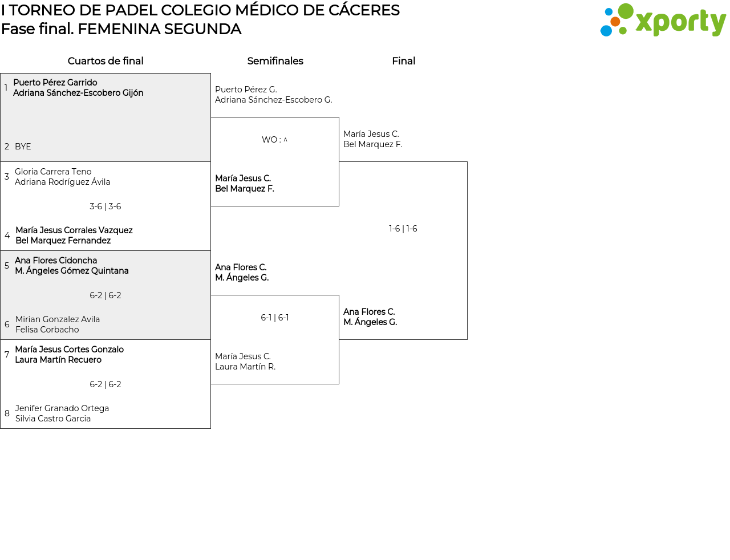Click the BYE entry in slot 2
Viewport: 730px width, 560px height.
[23, 147]
